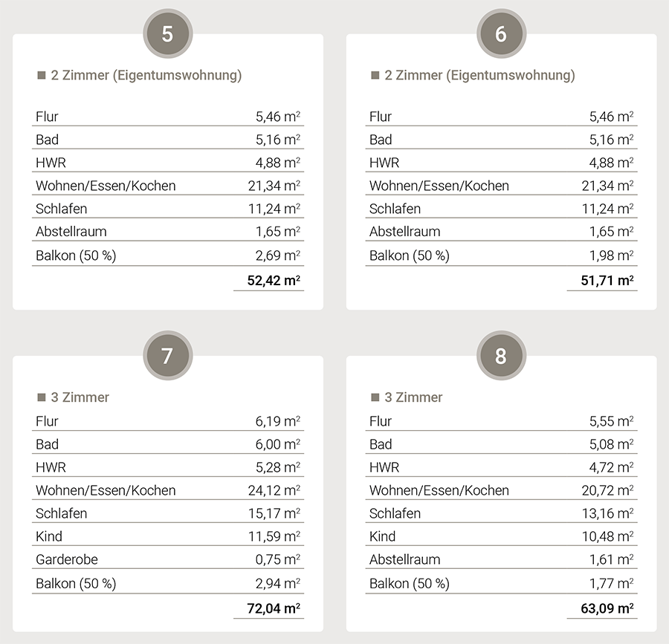Select the 51,71 m² total value

(x=607, y=281)
